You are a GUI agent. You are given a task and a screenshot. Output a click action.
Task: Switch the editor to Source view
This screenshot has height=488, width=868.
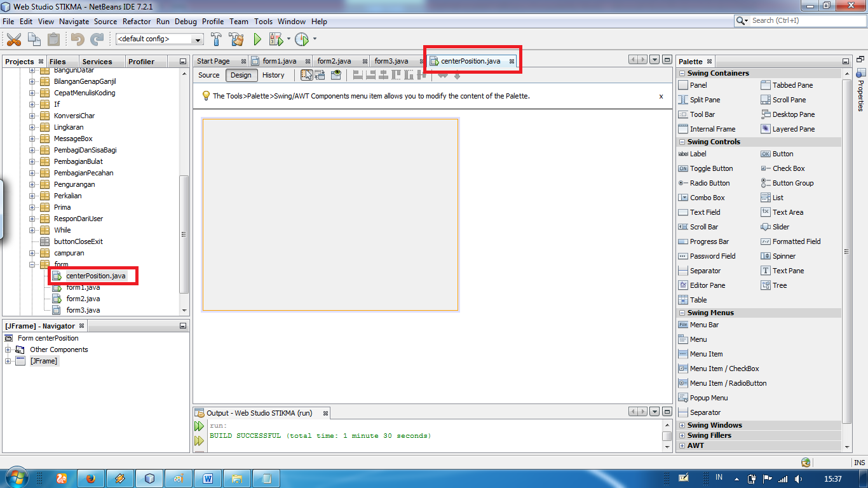pos(208,75)
